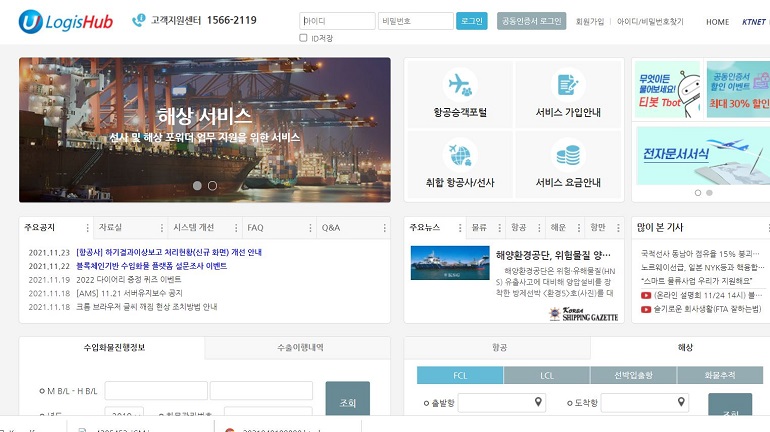Select the 항공 schedule tab

[x=497, y=348]
